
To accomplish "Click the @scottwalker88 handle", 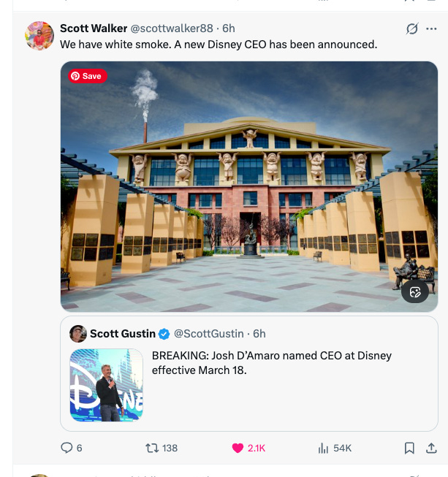I will click(172, 28).
